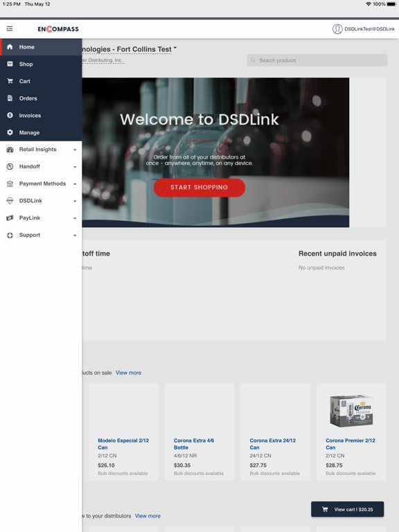Screen dimensions: 399x532
Task: Click the DSDLink sidebar icon
Action: tap(10, 201)
